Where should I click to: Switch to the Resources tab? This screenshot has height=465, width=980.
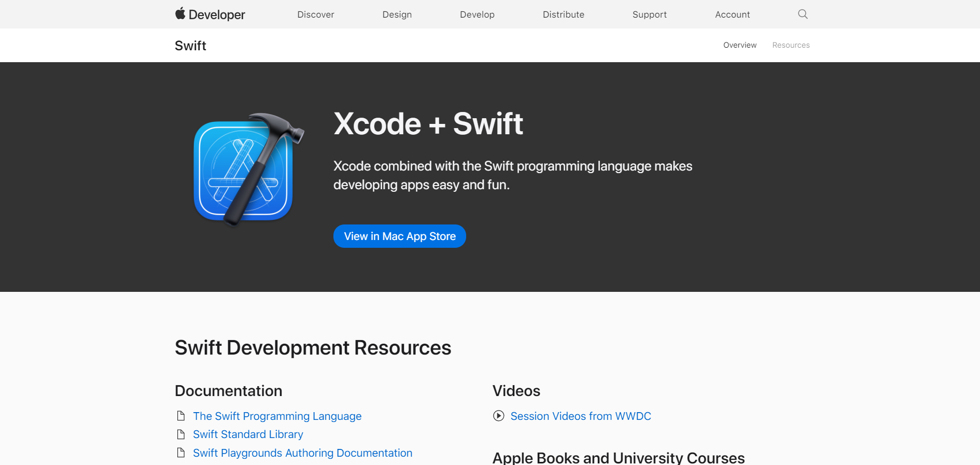point(791,45)
